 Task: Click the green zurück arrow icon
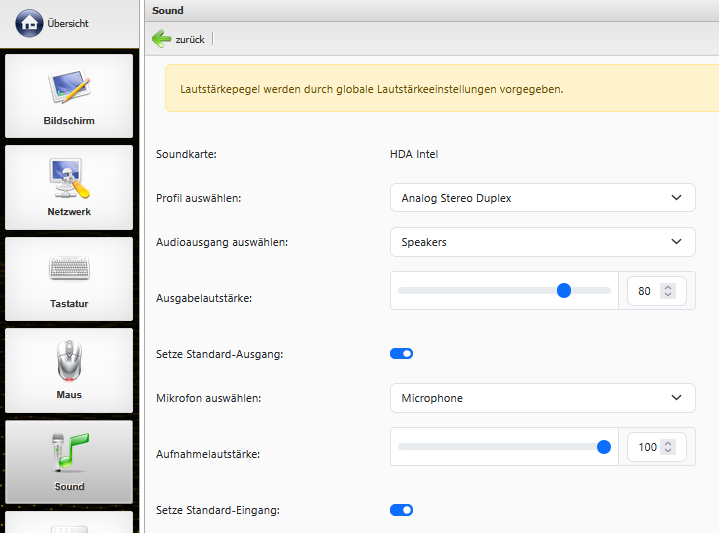coord(162,39)
